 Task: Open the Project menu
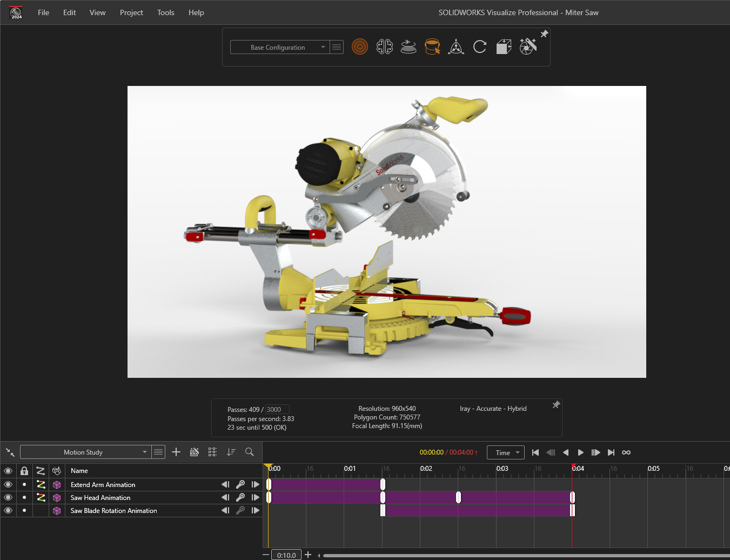[131, 12]
